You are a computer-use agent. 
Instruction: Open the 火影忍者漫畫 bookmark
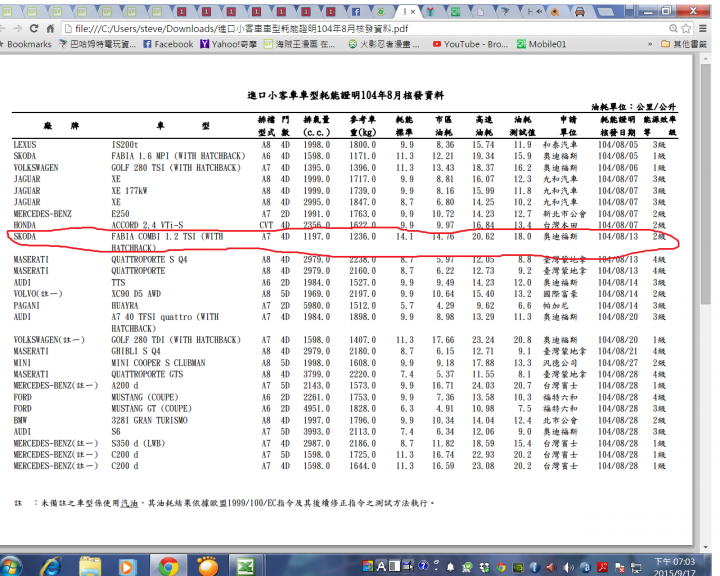pyautogui.click(x=384, y=44)
